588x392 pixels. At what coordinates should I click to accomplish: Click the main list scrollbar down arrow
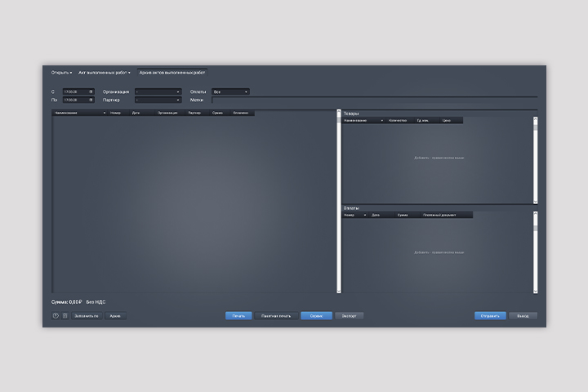click(339, 291)
